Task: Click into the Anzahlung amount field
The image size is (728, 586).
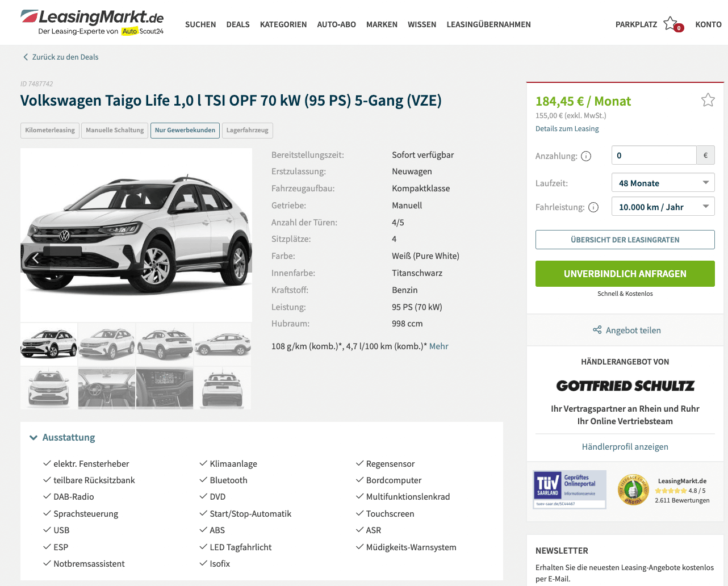Action: (x=654, y=155)
